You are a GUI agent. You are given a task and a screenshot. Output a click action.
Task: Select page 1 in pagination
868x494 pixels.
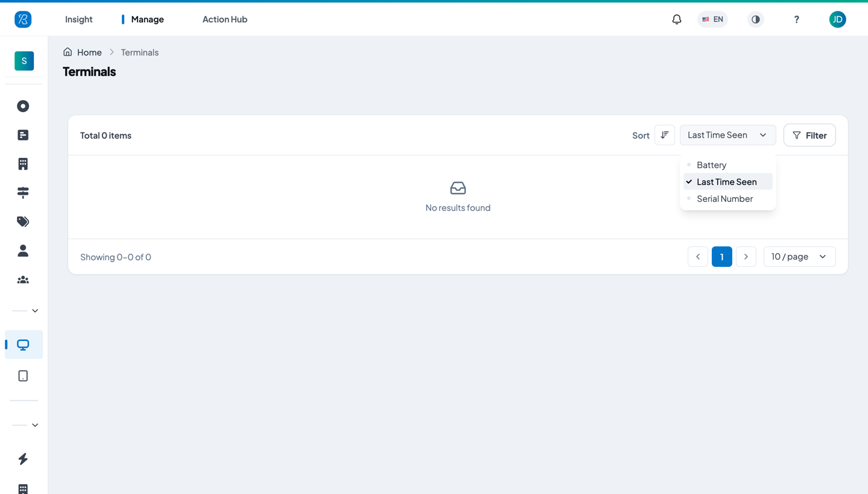pos(722,257)
